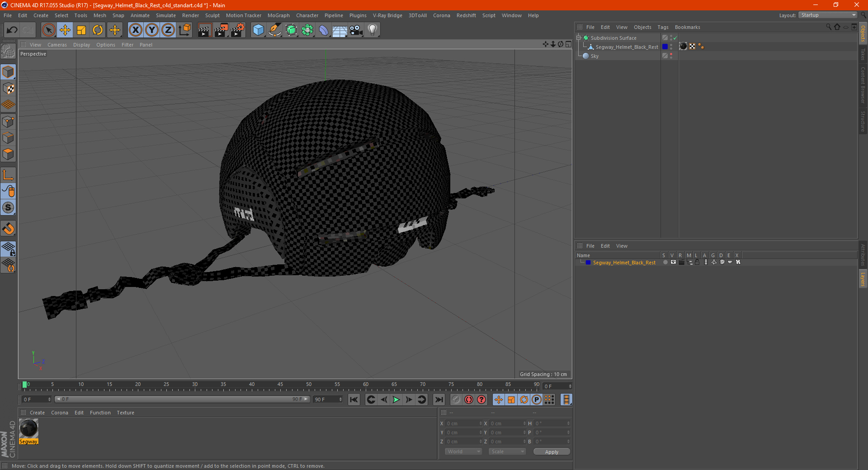This screenshot has height=470, width=868.
Task: Activate the Move tool
Action: pos(65,30)
